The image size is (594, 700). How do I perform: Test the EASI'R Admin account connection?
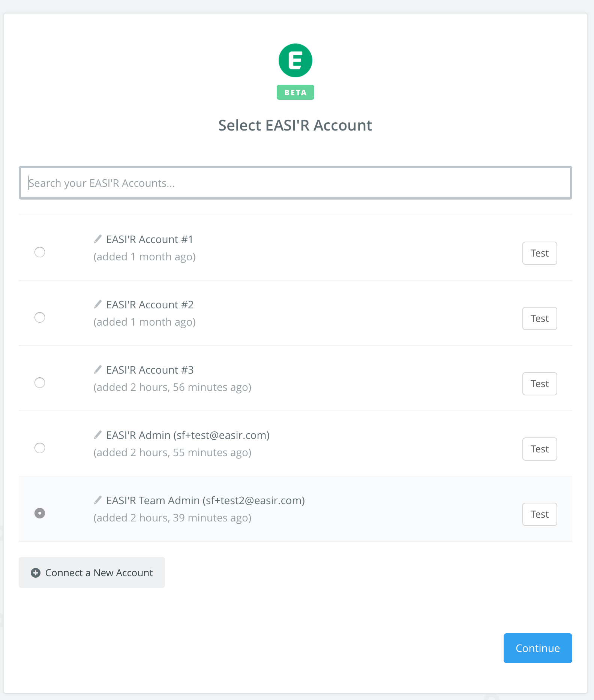point(539,449)
